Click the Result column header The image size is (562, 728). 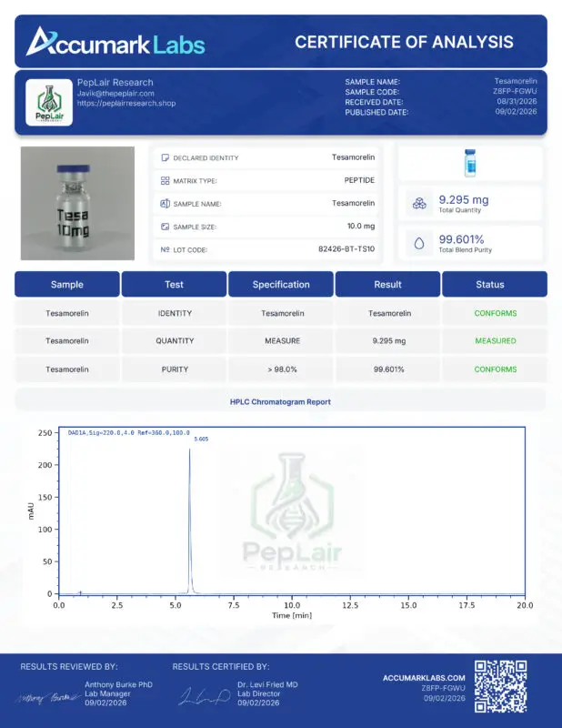coord(387,284)
